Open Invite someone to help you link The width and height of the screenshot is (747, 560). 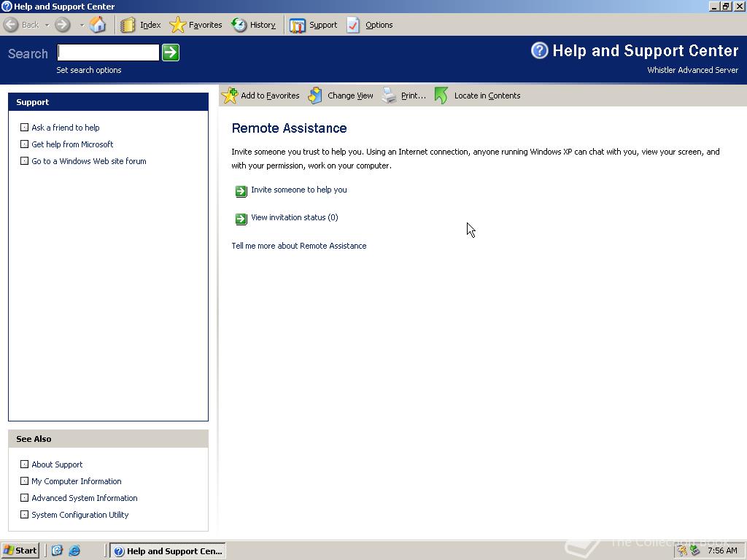click(299, 190)
